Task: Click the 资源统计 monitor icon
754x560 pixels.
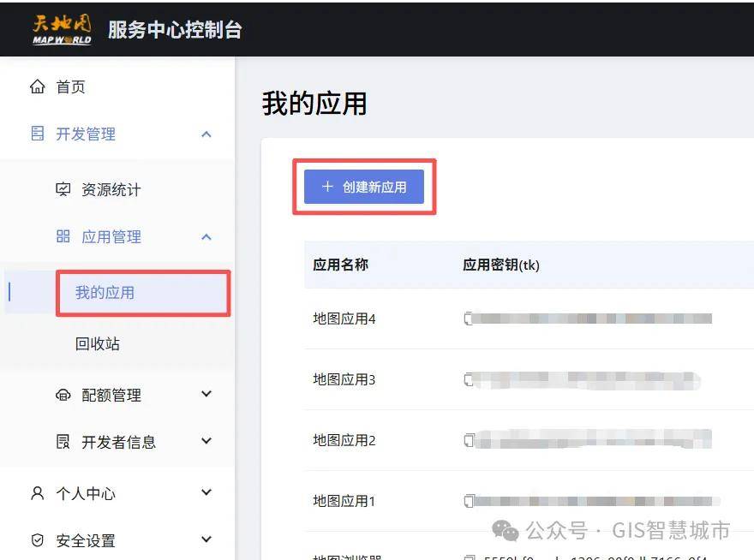Action: [x=63, y=190]
